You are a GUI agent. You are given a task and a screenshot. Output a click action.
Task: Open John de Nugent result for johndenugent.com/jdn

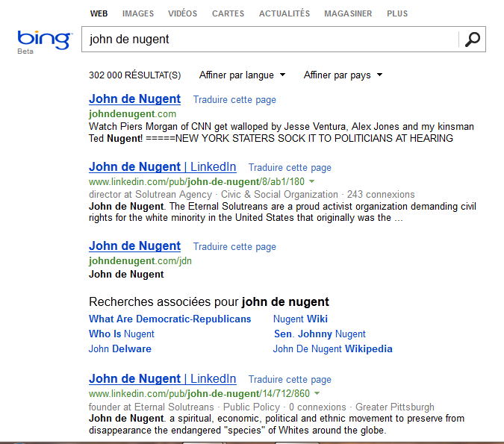tap(134, 246)
